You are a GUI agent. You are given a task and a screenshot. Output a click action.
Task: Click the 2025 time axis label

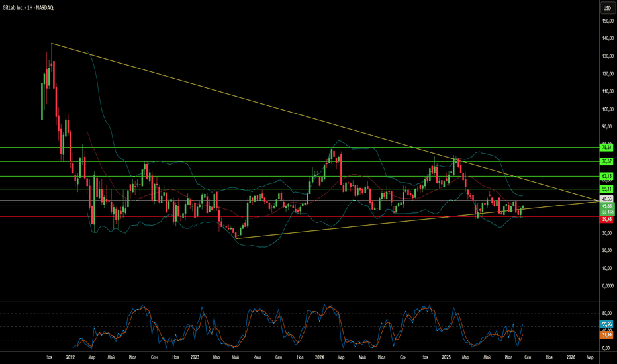pyautogui.click(x=446, y=357)
